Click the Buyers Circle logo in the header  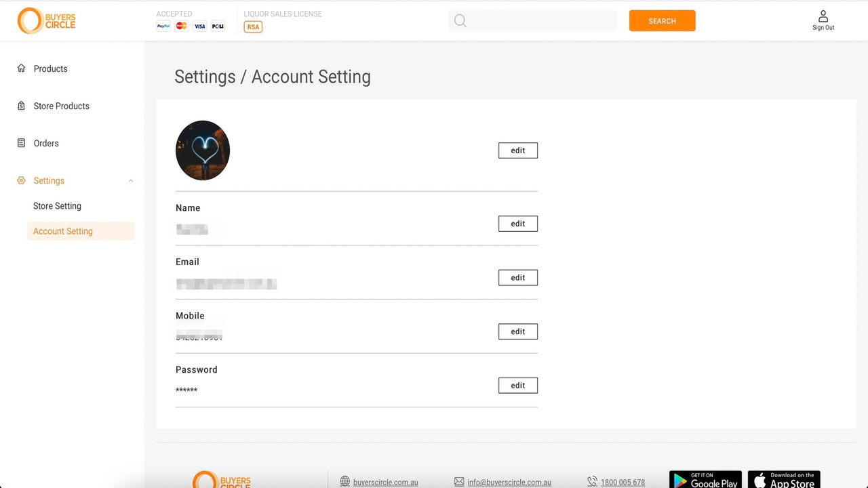(46, 20)
